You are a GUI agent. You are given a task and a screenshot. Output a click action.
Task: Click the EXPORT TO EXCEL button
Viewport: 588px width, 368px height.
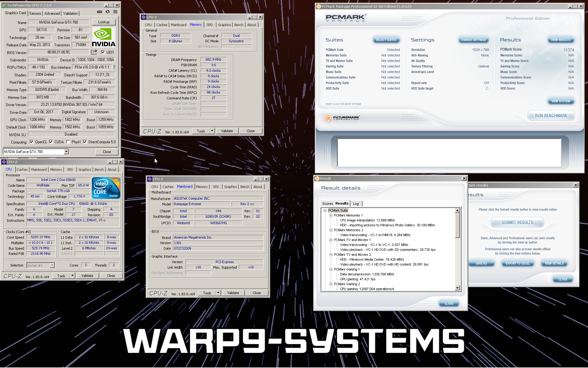(x=518, y=263)
